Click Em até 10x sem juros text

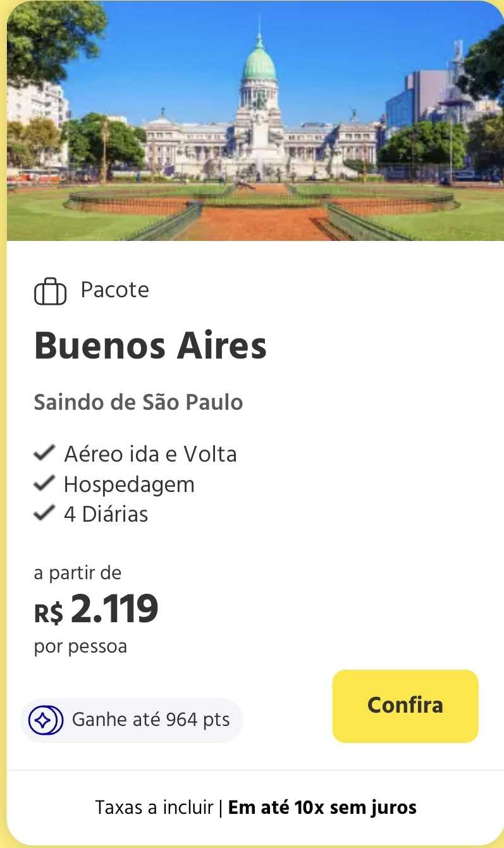coord(322,808)
